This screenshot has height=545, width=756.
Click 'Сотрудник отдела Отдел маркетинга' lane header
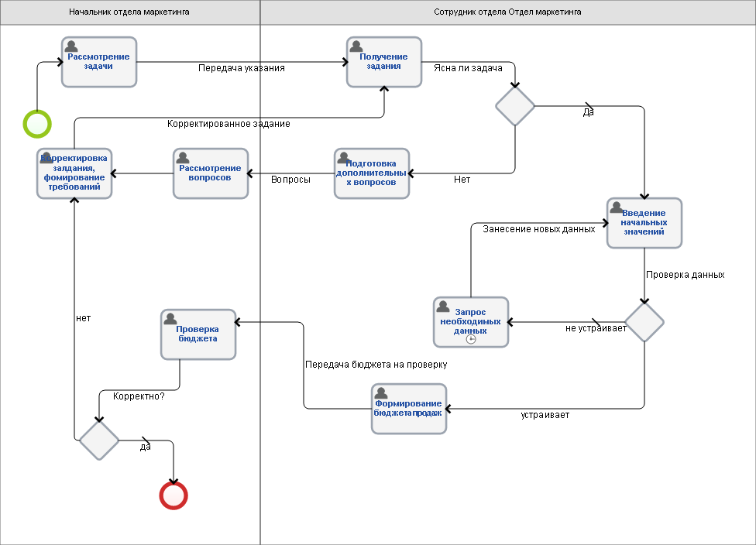pyautogui.click(x=507, y=12)
